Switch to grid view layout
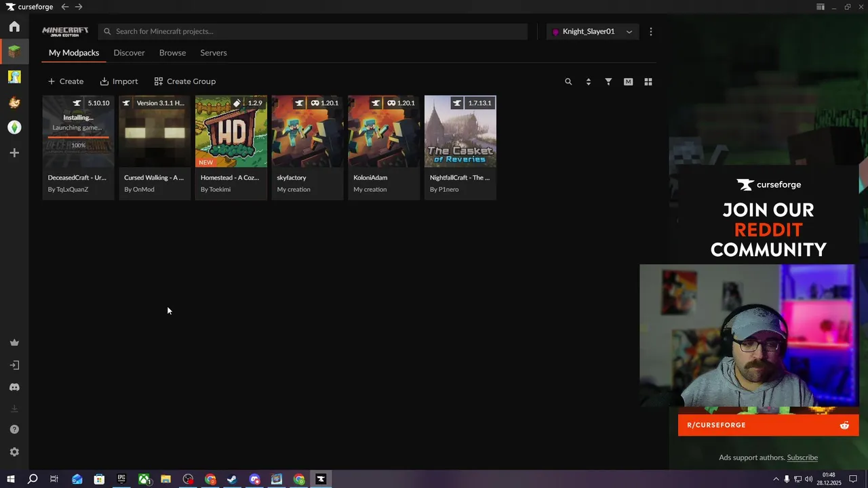The image size is (868, 488). point(648,81)
